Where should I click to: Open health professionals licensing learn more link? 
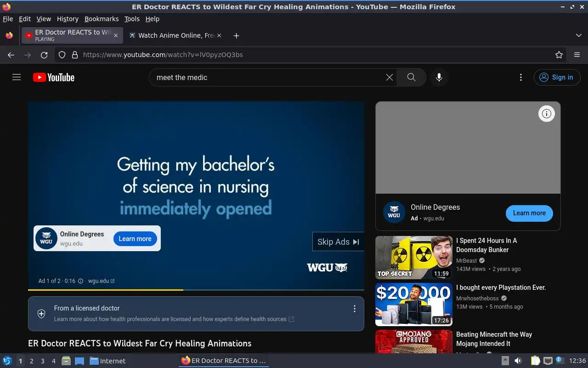(174, 319)
